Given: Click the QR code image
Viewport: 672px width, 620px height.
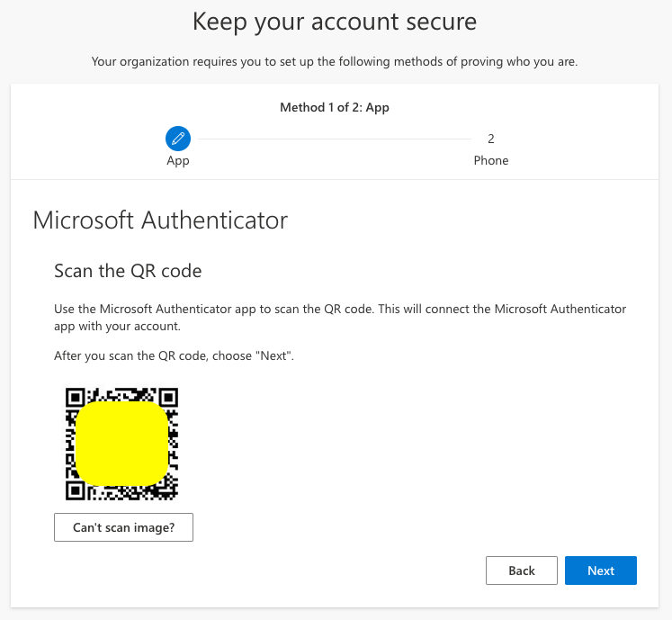Looking at the screenshot, I should click(x=121, y=444).
